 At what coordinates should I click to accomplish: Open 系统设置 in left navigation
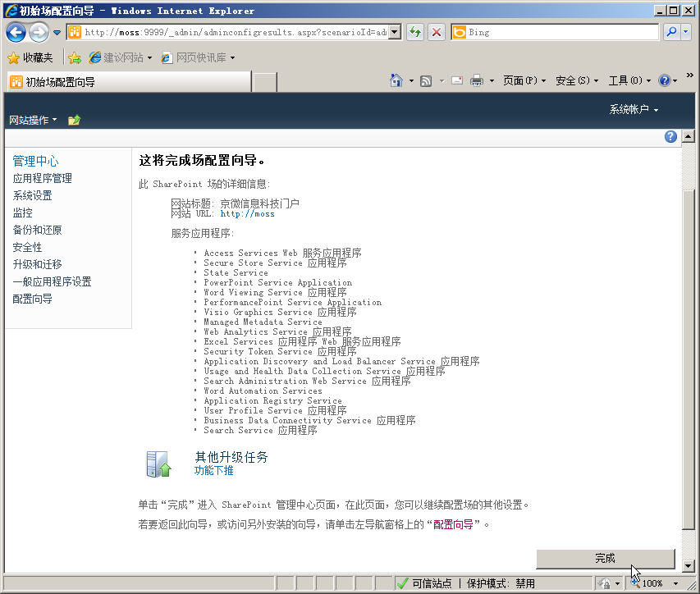pos(32,195)
